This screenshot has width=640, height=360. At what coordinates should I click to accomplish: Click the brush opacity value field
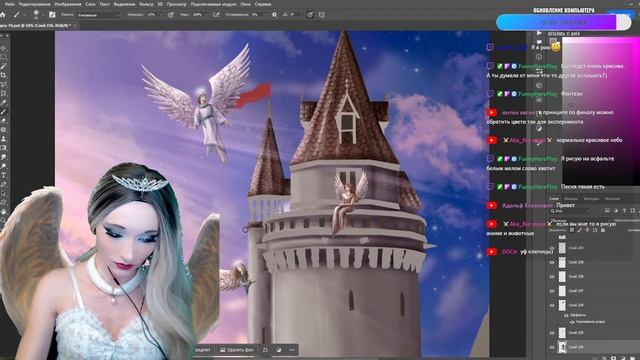pyautogui.click(x=152, y=15)
